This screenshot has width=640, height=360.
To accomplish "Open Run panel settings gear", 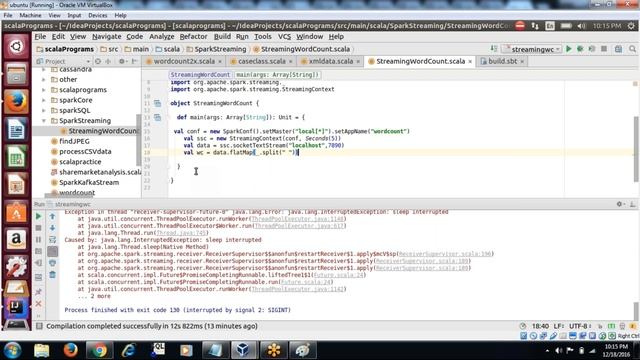I will click(620, 204).
